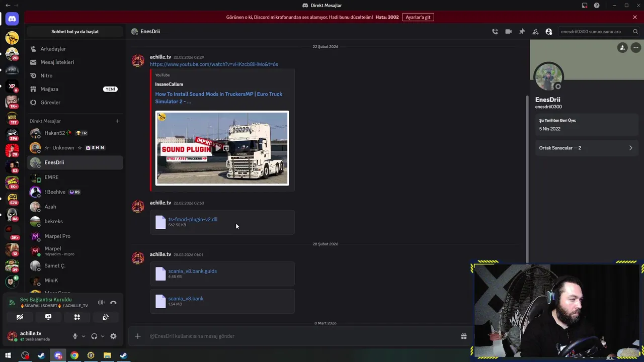Download scania_v8.bank.guids file
The image size is (644, 362).
[192, 271]
